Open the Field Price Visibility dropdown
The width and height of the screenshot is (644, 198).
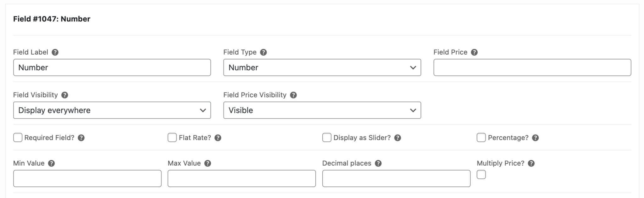322,110
